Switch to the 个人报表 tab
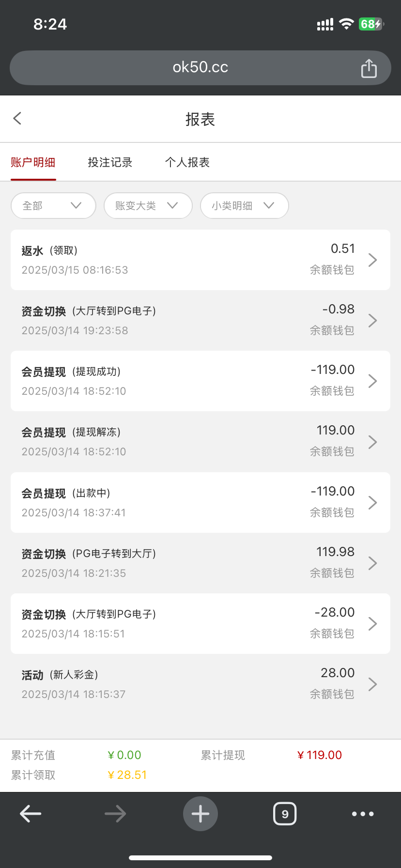The image size is (401, 868). (187, 162)
